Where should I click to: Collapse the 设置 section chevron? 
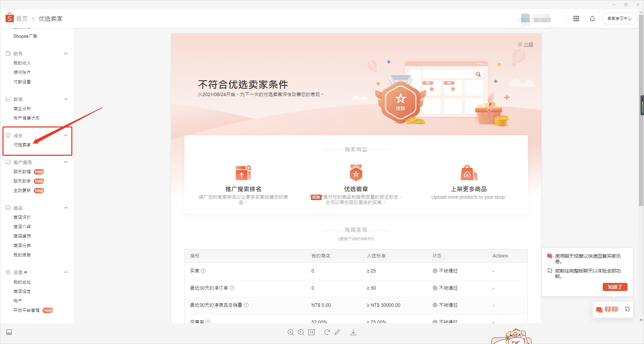pos(66,272)
